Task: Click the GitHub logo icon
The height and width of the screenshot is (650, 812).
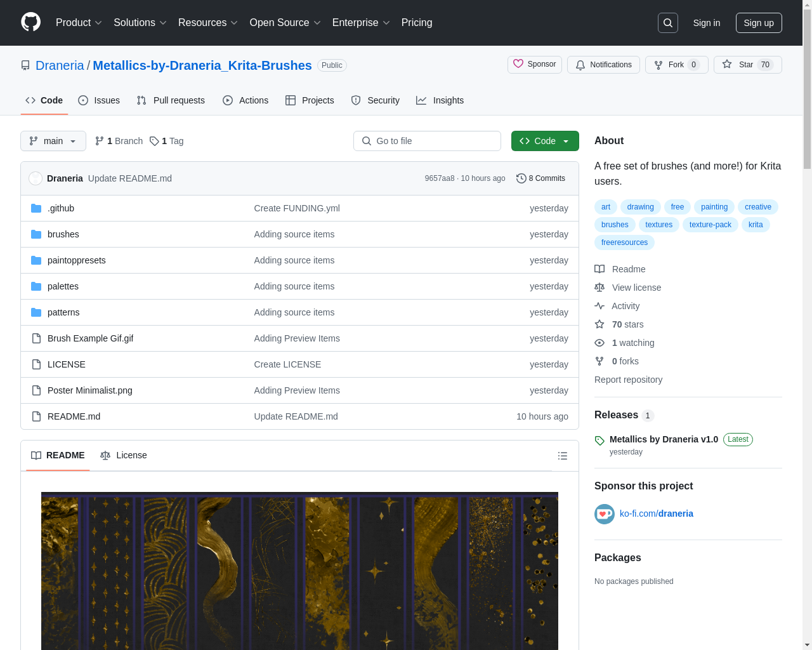Action: tap(30, 22)
